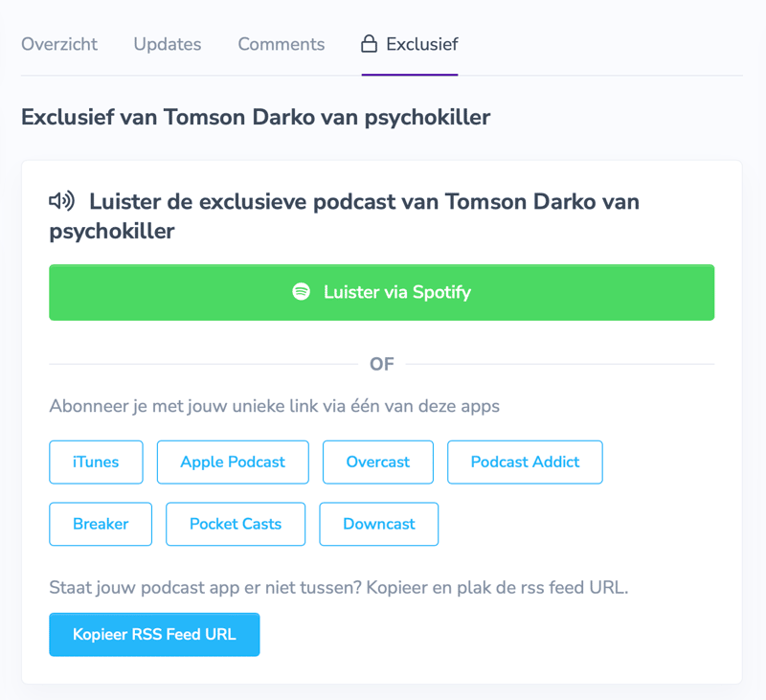766x700 pixels.
Task: Choose the Apple Podcast button
Action: [x=233, y=463]
